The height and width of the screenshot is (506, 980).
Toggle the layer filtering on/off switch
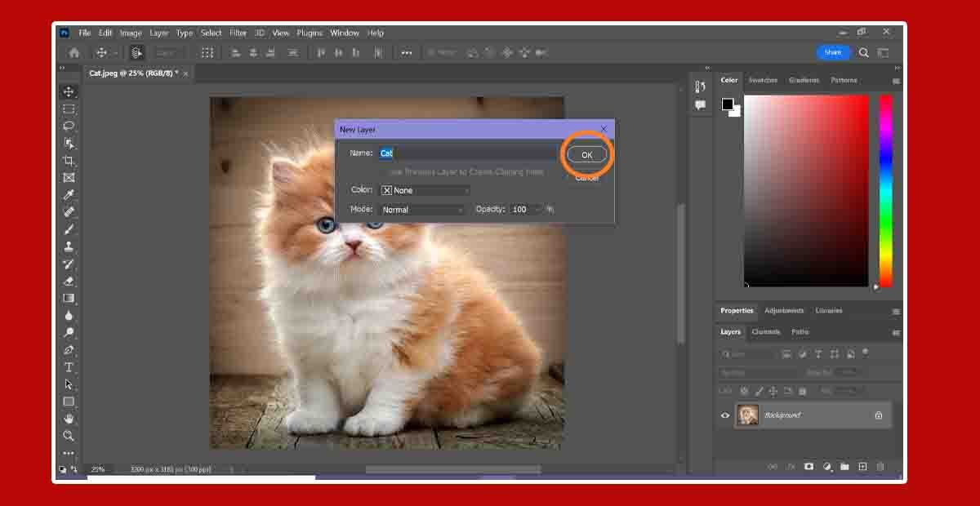[866, 353]
